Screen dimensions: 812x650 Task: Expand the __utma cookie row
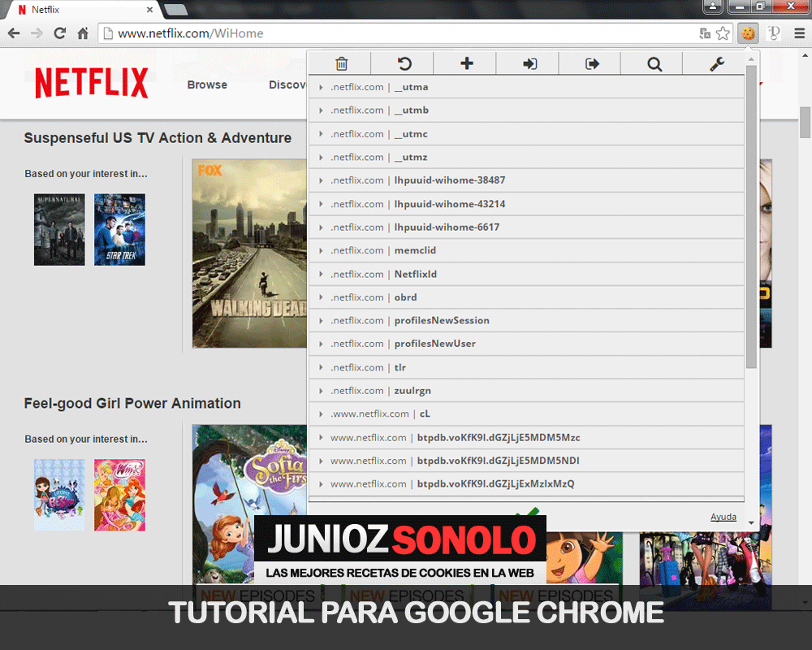[527, 87]
